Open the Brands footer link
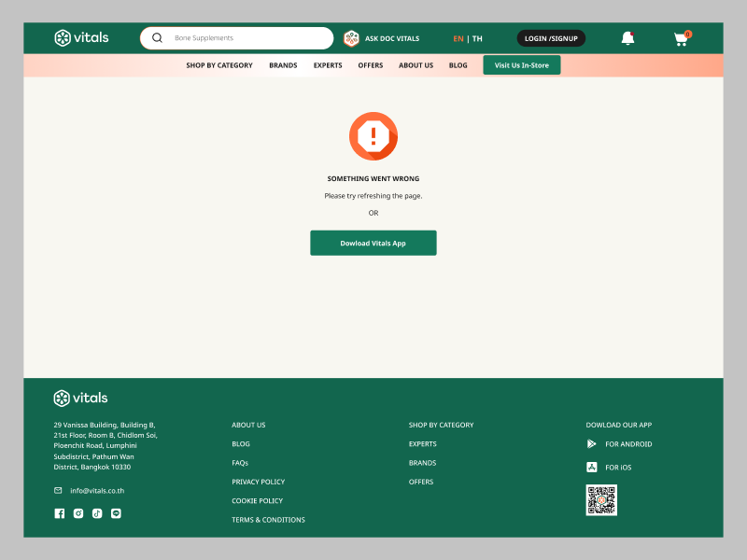This screenshot has height=560, width=747. 422,463
